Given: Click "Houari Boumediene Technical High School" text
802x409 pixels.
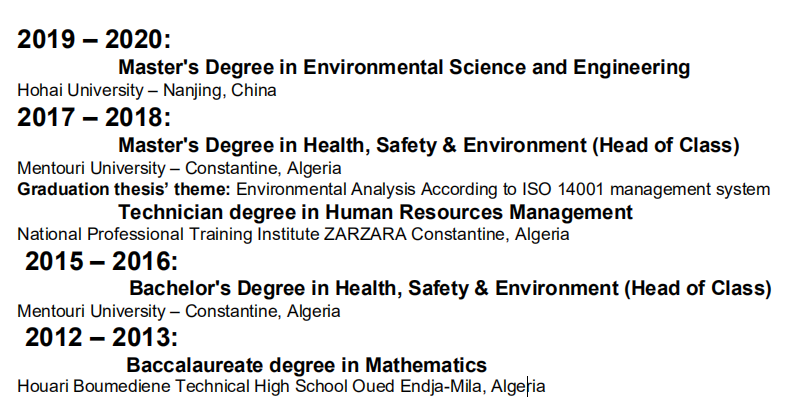Looking at the screenshot, I should point(183,386).
